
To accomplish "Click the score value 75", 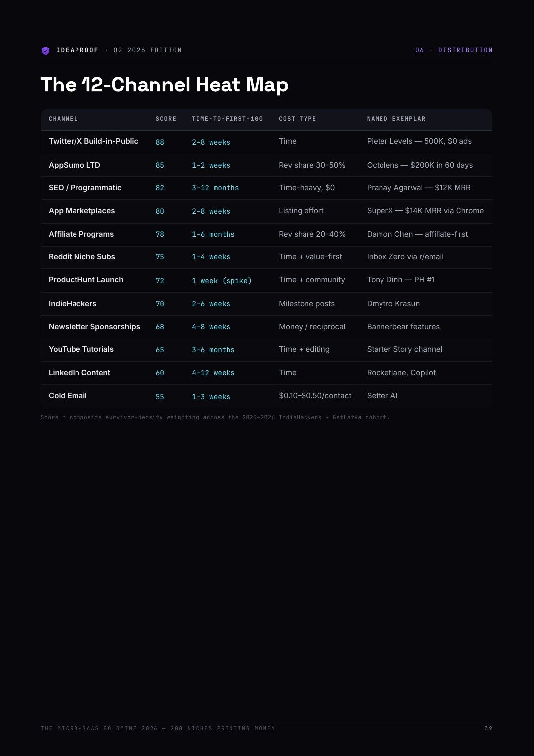I will (160, 257).
